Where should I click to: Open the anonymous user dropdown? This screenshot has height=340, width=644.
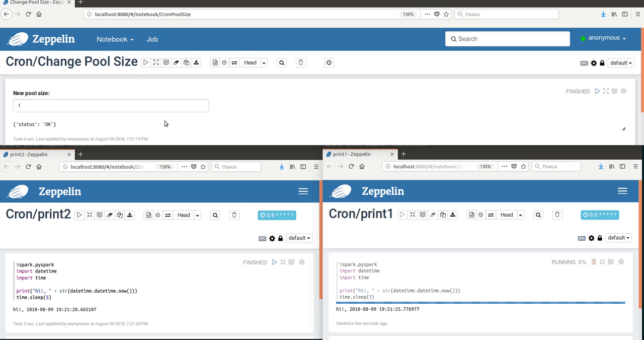(603, 38)
